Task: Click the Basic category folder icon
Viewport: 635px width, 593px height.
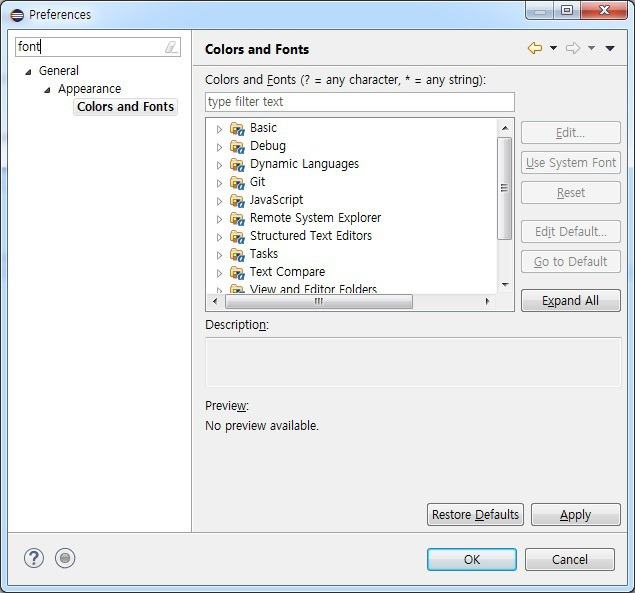Action: coord(237,129)
